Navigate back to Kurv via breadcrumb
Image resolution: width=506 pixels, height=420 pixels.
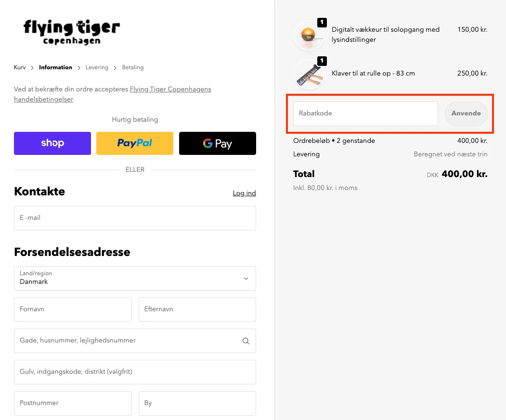pyautogui.click(x=19, y=67)
